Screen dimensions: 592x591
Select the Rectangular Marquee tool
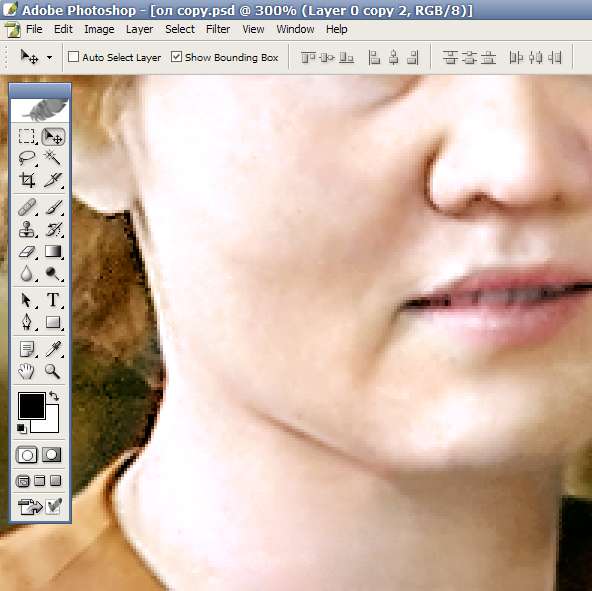point(26,136)
